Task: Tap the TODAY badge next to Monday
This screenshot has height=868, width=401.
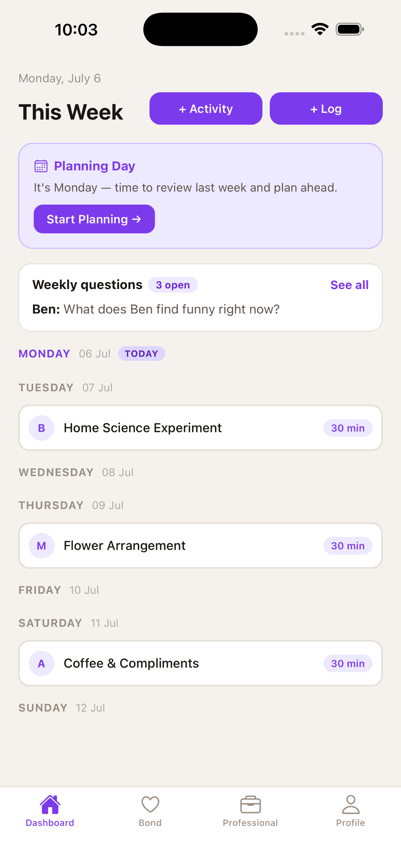Action: (x=141, y=353)
